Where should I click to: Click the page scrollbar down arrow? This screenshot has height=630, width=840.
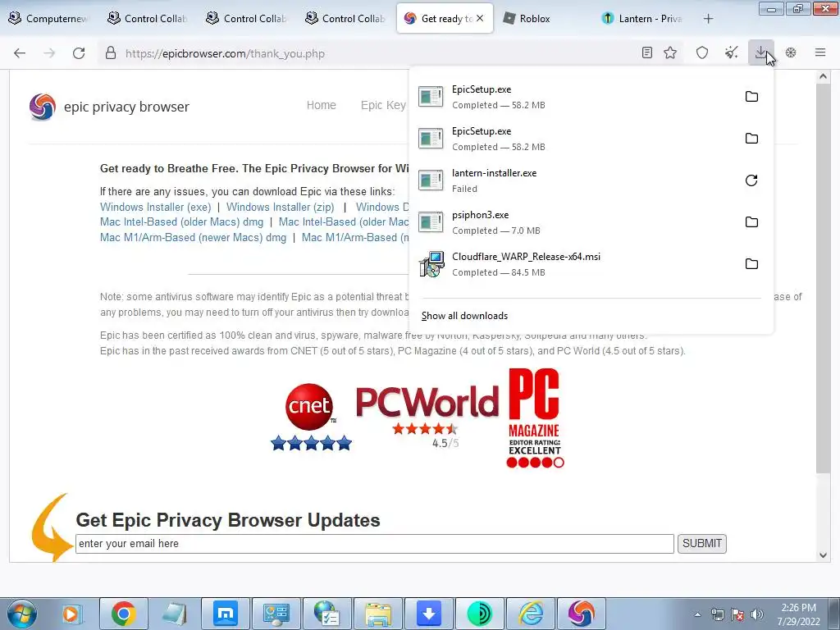[x=824, y=555]
